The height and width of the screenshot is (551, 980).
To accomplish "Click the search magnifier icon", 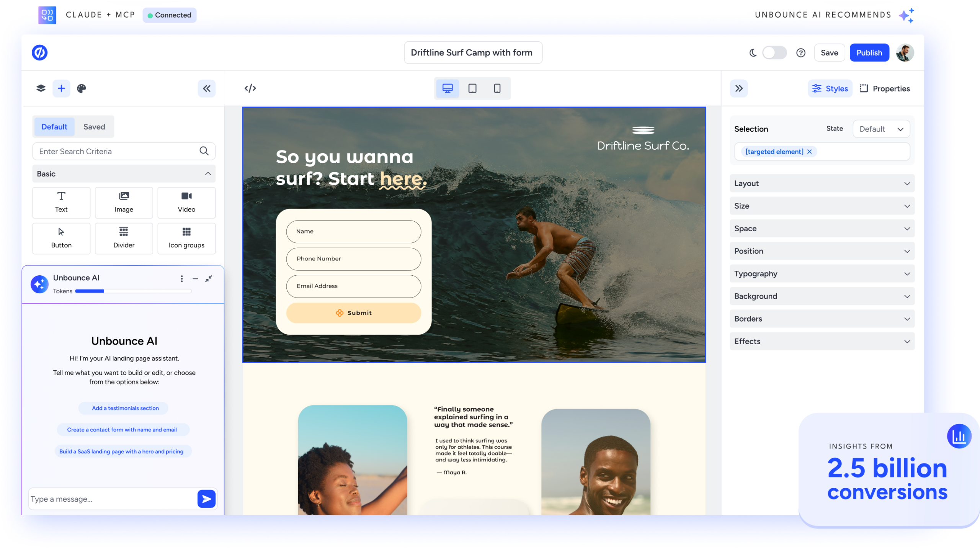I will pos(204,151).
